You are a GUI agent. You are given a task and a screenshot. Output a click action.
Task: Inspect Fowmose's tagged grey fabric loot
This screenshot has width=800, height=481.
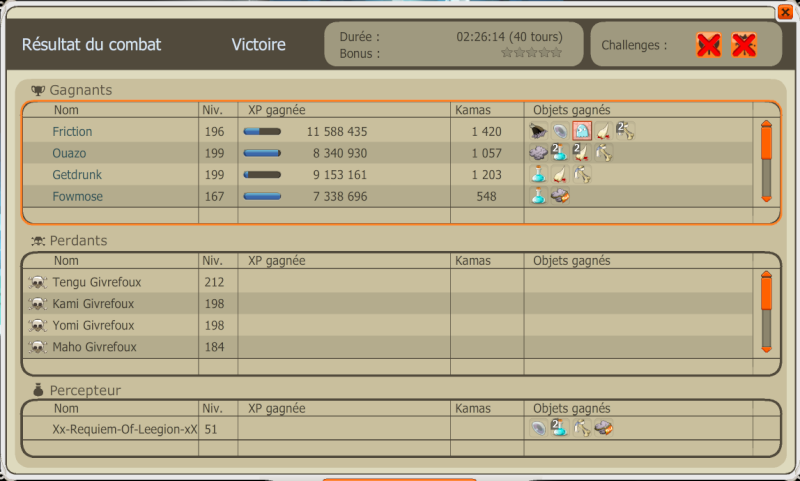[x=560, y=196]
